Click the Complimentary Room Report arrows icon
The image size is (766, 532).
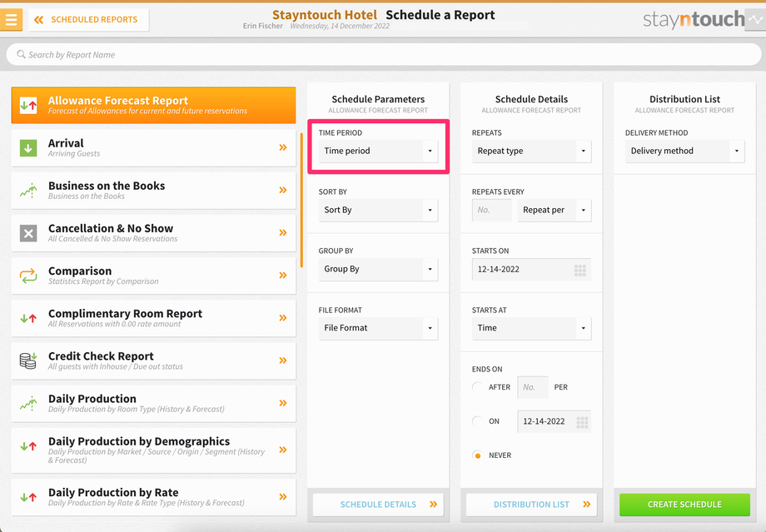(28, 319)
